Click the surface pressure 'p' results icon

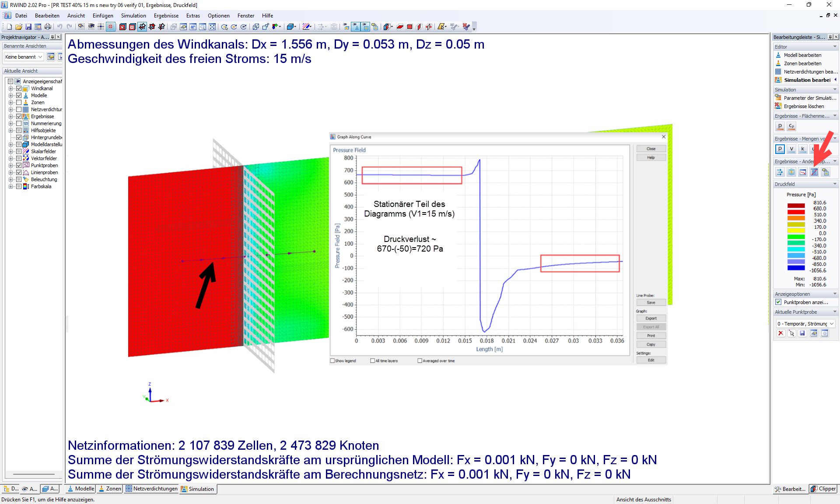[x=780, y=126]
